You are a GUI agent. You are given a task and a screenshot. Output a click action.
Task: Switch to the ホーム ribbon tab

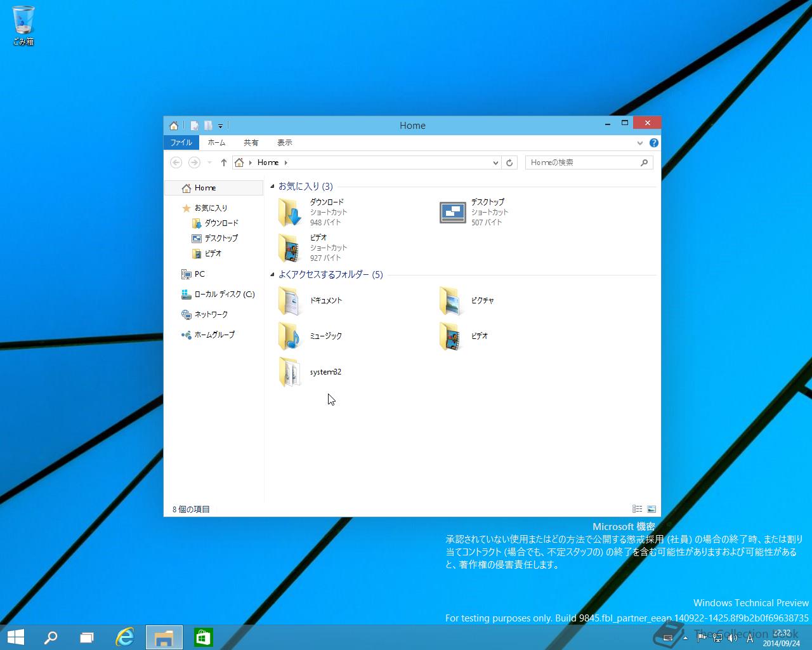[x=216, y=143]
